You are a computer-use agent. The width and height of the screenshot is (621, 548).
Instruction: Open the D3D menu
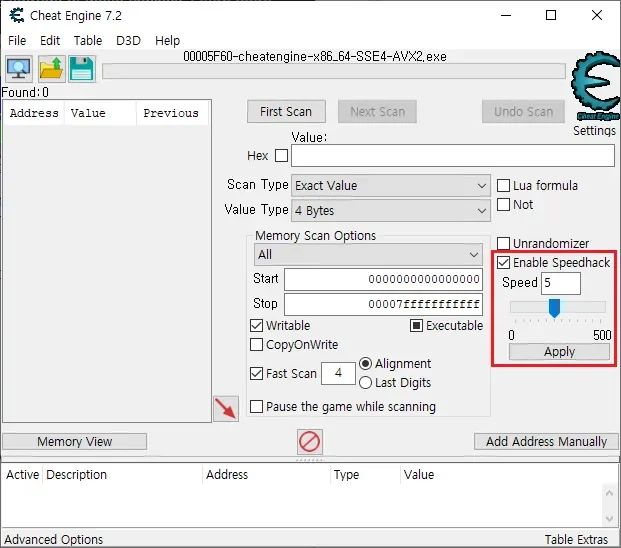pyautogui.click(x=128, y=40)
